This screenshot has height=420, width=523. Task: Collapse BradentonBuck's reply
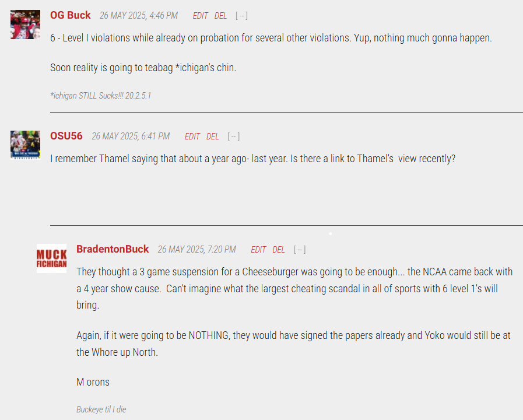tap(300, 250)
